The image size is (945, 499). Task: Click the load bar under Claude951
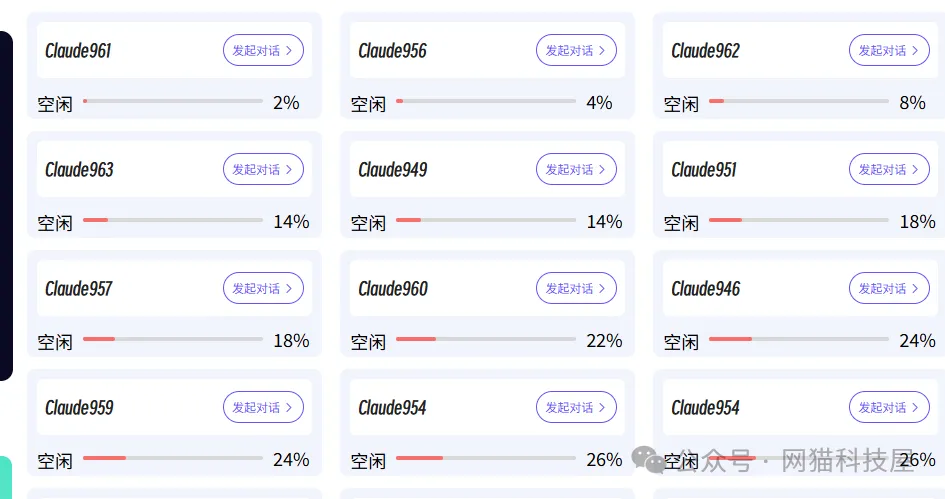(799, 220)
